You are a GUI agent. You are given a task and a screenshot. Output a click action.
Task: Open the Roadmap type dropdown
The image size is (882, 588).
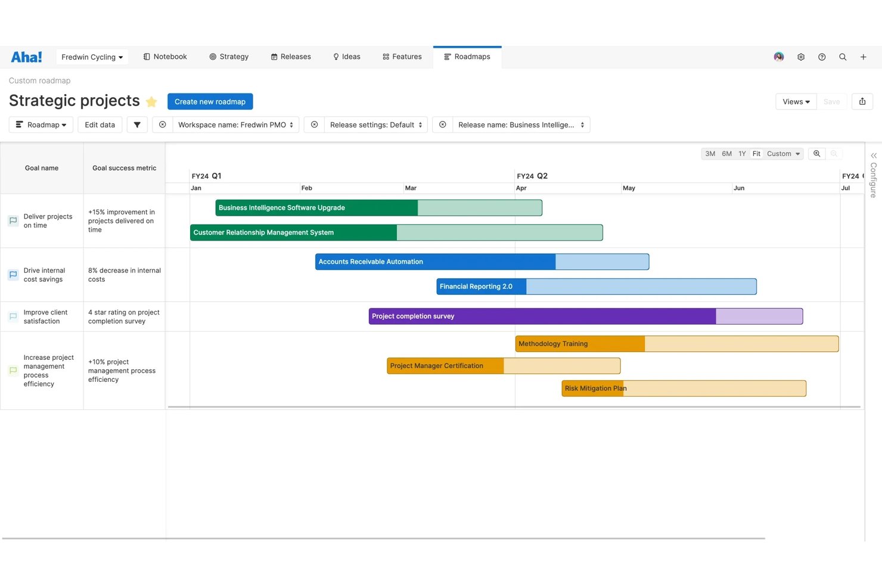click(x=41, y=125)
